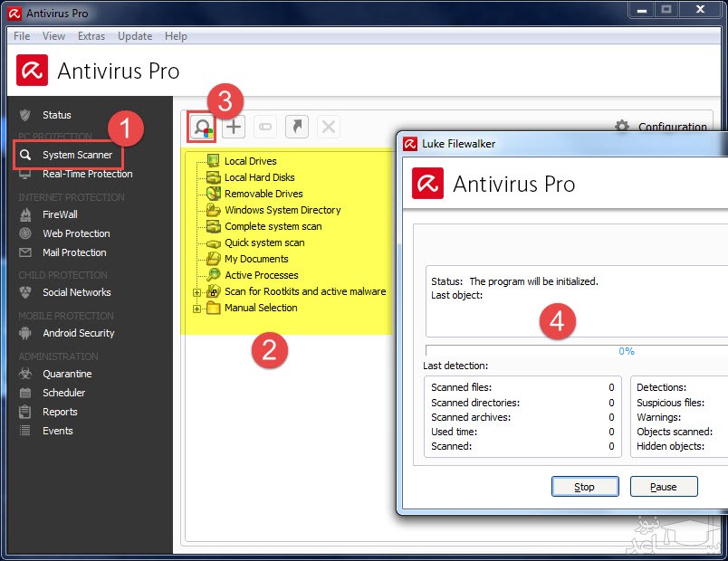
Task: Click the delete profile X icon
Action: [329, 127]
